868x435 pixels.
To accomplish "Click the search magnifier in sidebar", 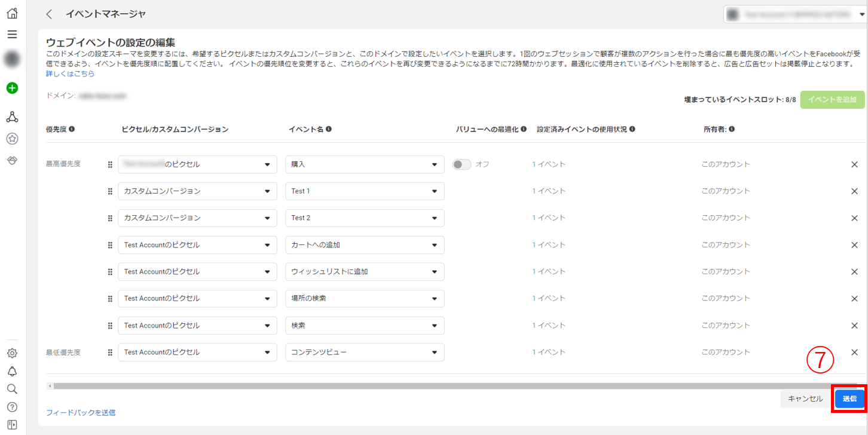I will 12,389.
